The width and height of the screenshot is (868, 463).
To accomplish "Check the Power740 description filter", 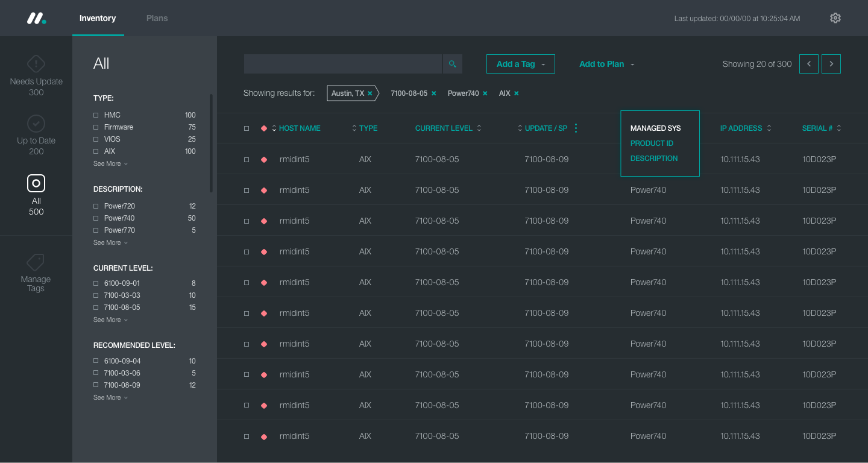I will tap(96, 218).
